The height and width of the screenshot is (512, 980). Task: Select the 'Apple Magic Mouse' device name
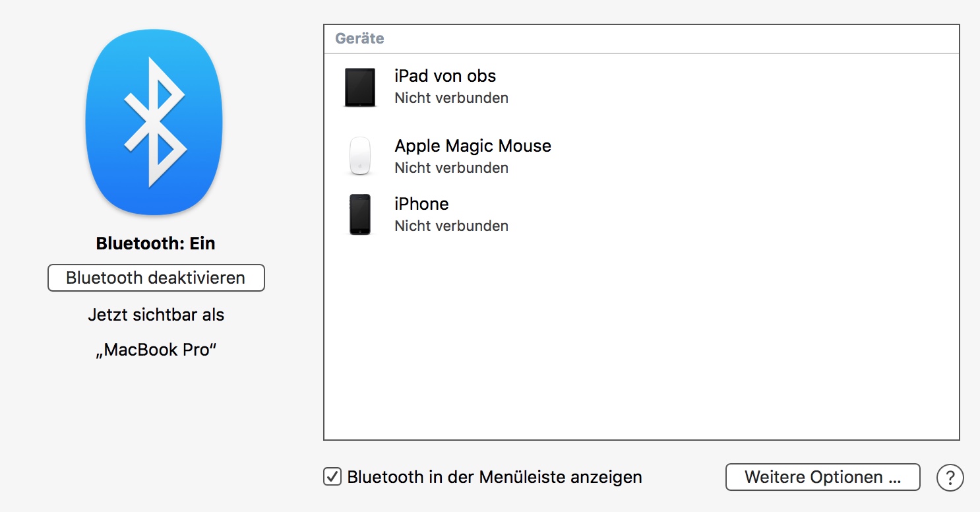point(473,145)
